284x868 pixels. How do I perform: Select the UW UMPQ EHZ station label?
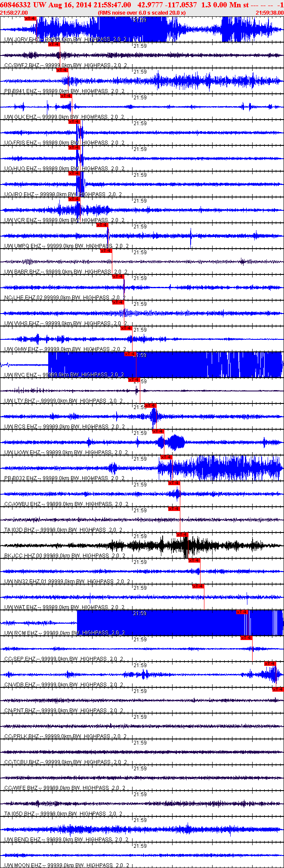67,246
